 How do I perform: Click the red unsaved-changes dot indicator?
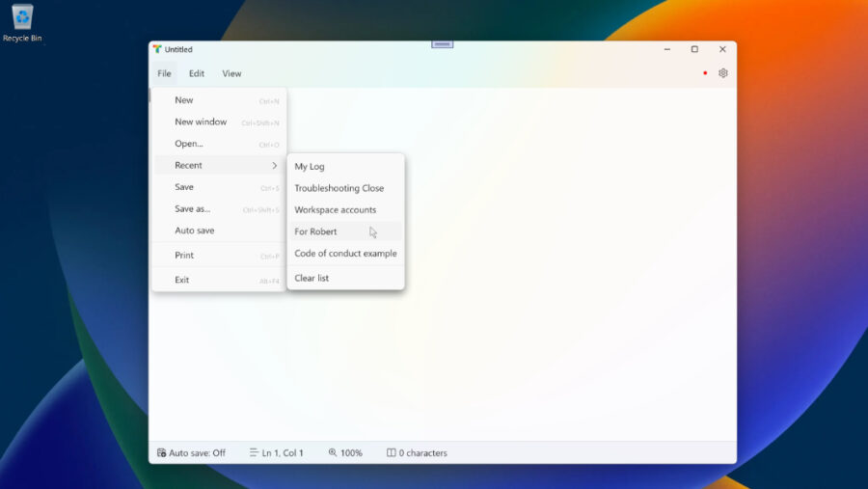[705, 73]
